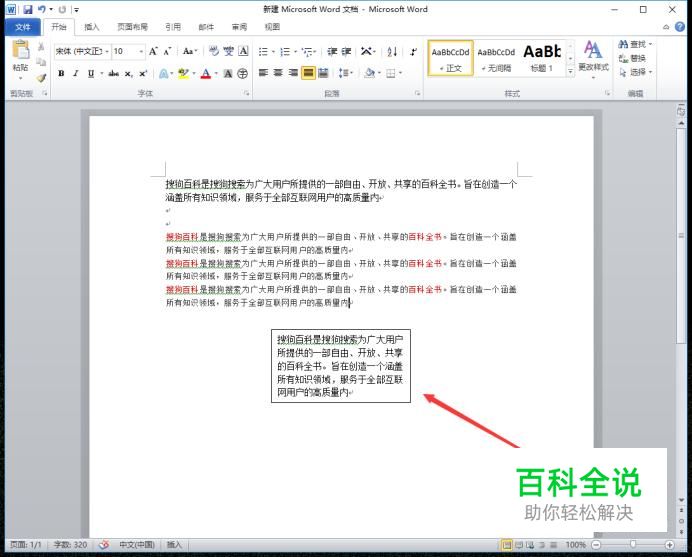Open Word Help question mark icon
Image resolution: width=692 pixels, height=557 pixels.
tap(680, 27)
